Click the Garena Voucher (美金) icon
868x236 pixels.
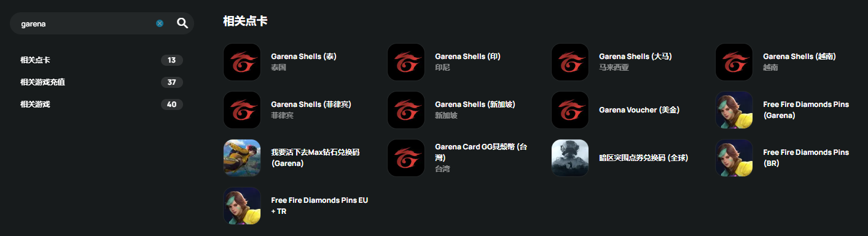(570, 110)
